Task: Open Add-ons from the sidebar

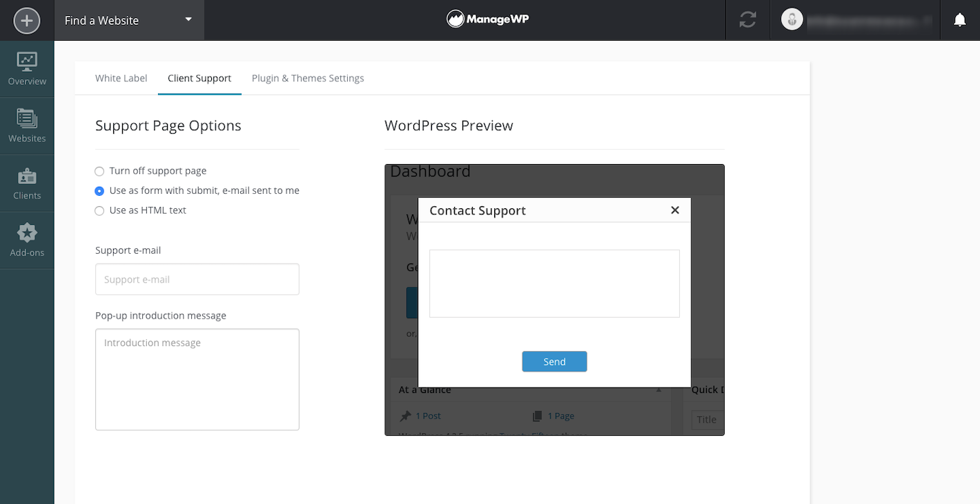Action: coord(27,240)
